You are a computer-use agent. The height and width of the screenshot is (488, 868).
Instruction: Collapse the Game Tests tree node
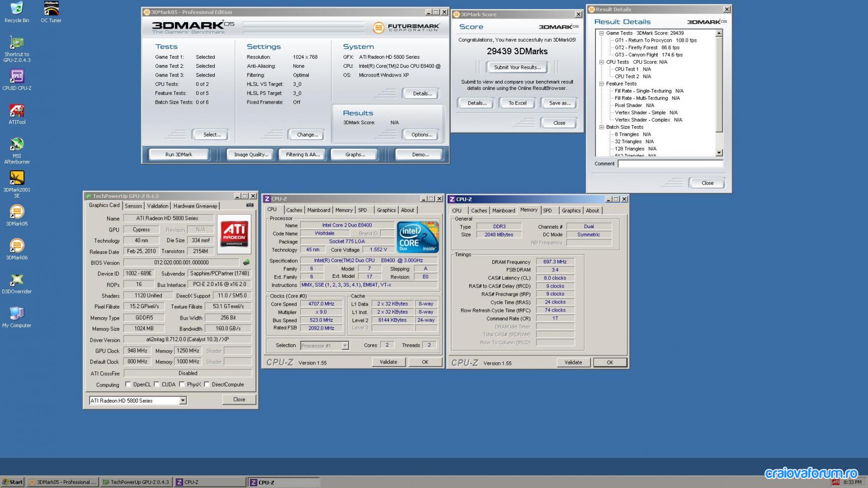click(x=601, y=33)
